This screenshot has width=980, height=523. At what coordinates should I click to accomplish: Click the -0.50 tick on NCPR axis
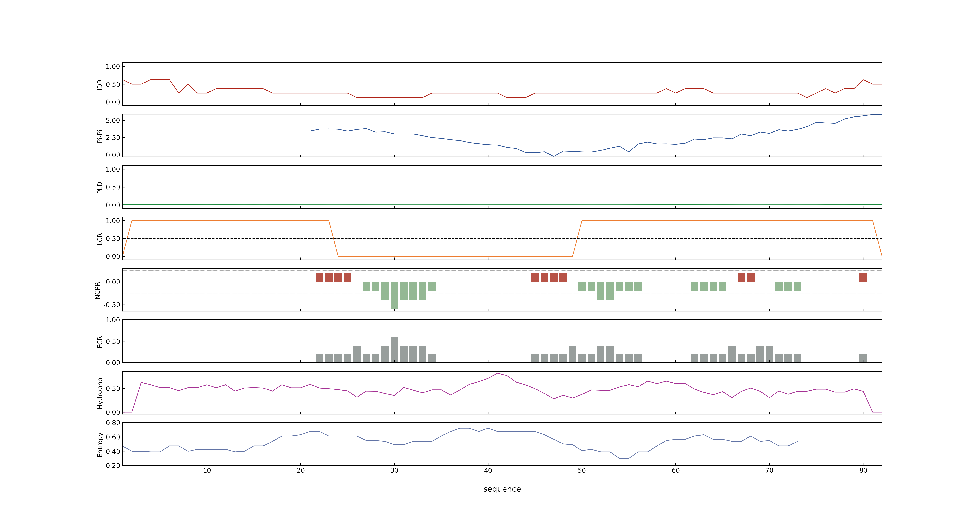point(111,305)
